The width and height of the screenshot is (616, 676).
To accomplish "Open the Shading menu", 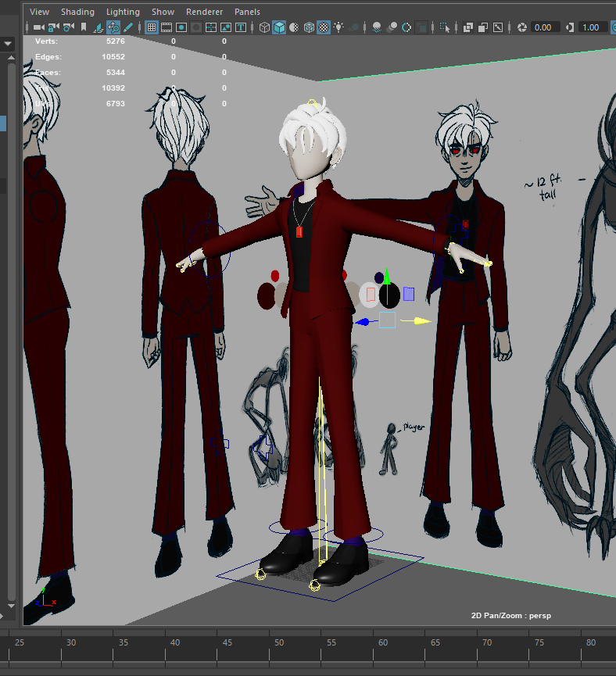I will click(x=77, y=12).
